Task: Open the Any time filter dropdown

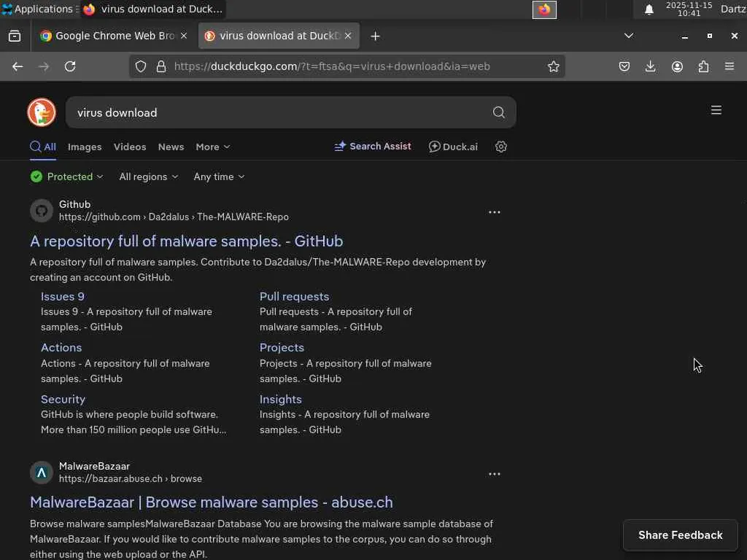Action: 219,176
